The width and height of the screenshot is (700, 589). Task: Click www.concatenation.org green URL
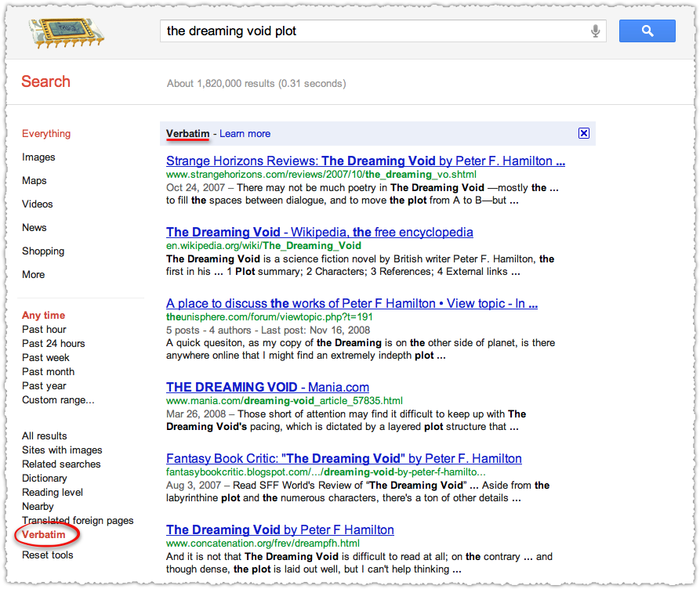tap(263, 544)
